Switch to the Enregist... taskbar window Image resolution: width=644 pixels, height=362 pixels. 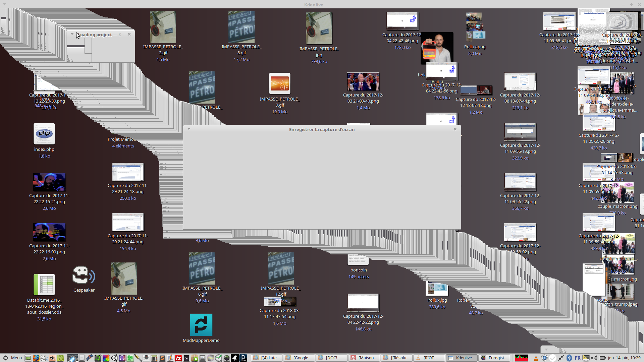pos(494,358)
